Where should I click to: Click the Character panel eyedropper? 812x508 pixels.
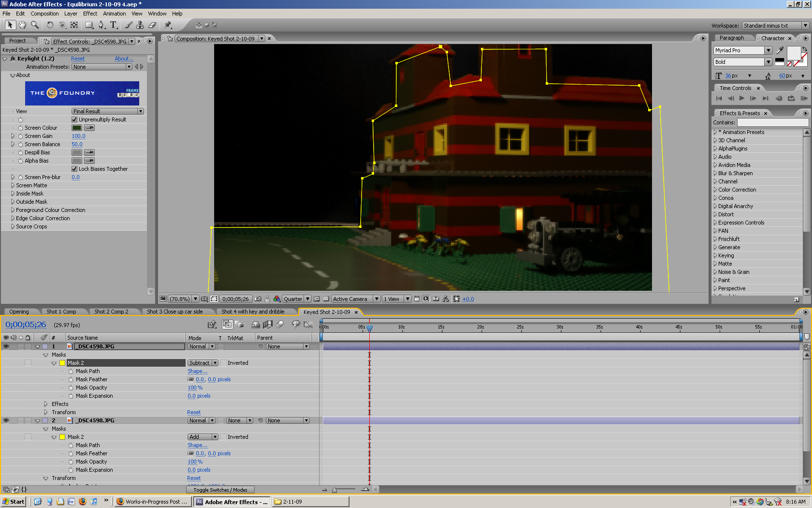point(780,50)
